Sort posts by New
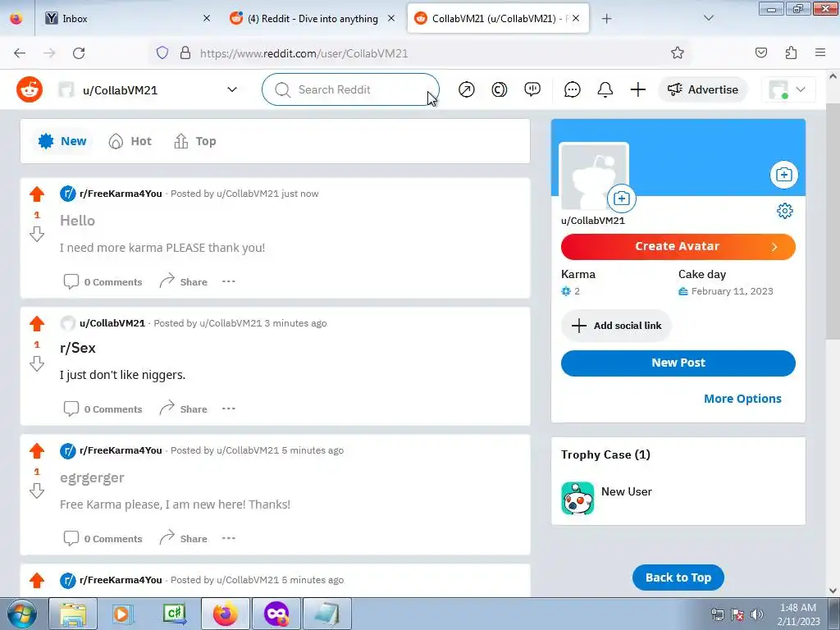The image size is (840, 630). click(x=62, y=141)
